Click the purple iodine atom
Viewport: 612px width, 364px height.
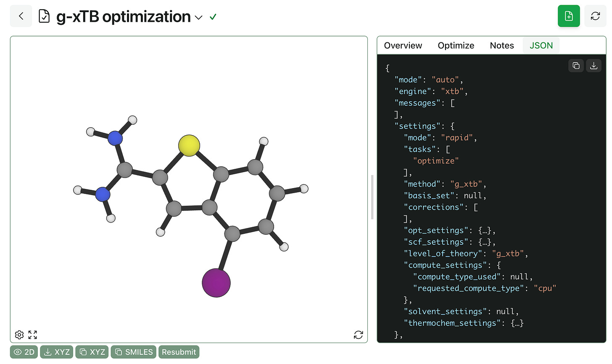click(x=216, y=283)
